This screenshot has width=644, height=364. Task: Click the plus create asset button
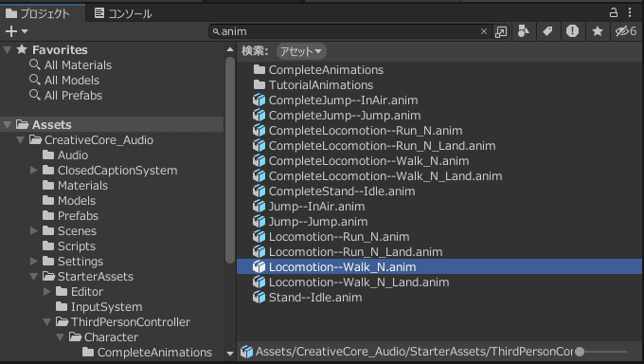click(x=15, y=31)
